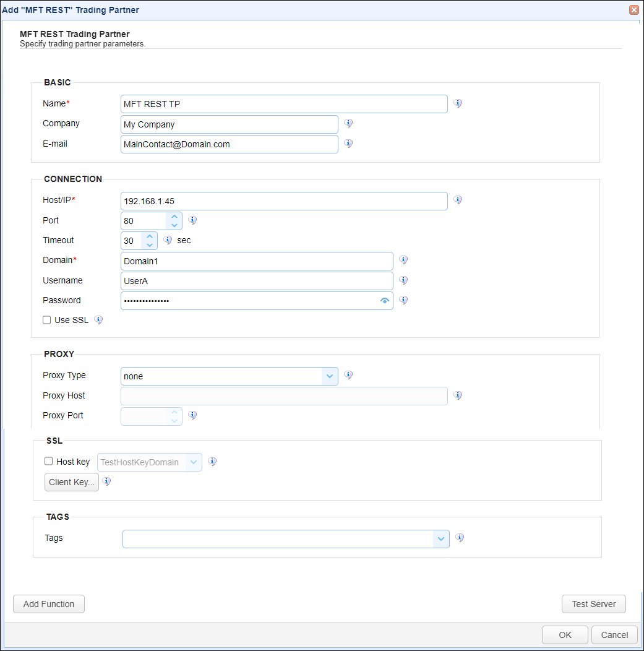Increase the Port value with up arrow
Screen dimensions: 644x651
pos(174,216)
